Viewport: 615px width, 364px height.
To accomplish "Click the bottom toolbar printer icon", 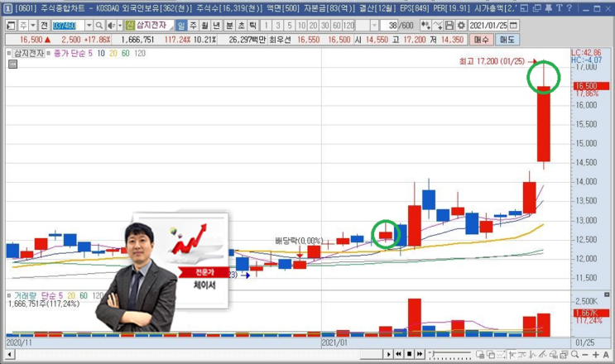I will tap(564, 355).
